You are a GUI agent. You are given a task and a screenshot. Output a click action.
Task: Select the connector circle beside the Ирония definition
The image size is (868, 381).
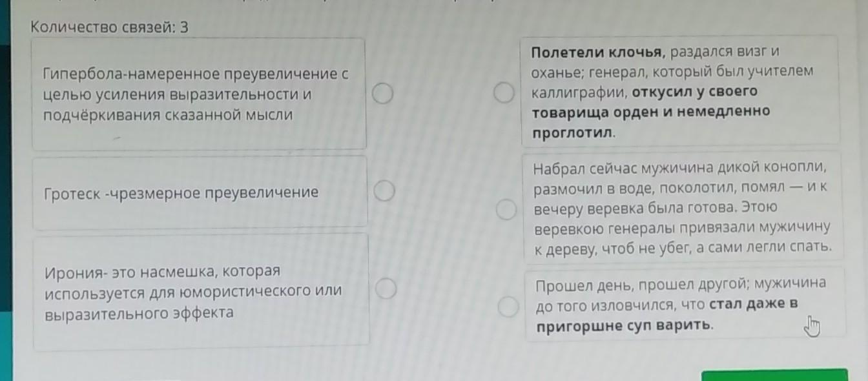[386, 289]
